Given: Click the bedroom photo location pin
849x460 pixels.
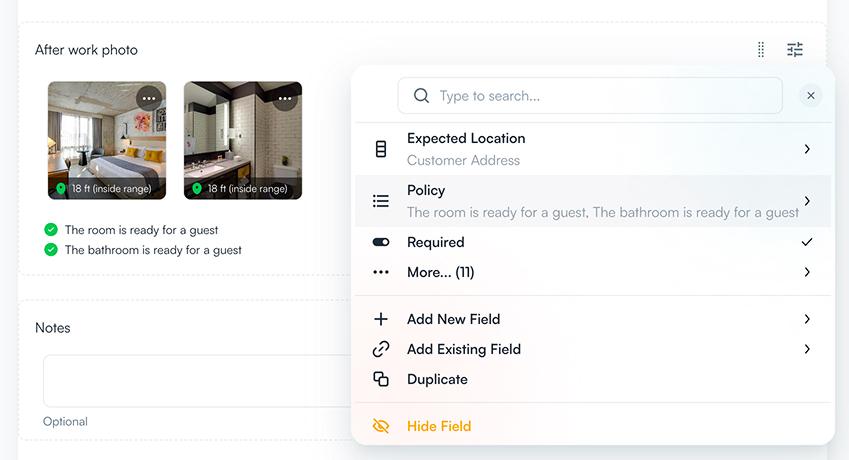Looking at the screenshot, I should tap(61, 188).
